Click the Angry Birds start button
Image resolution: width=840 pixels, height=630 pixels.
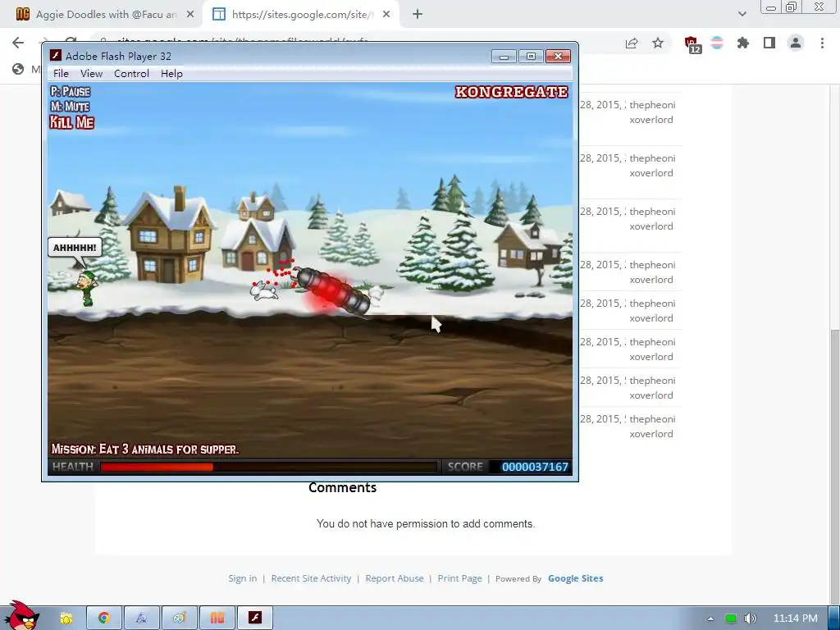[21, 616]
